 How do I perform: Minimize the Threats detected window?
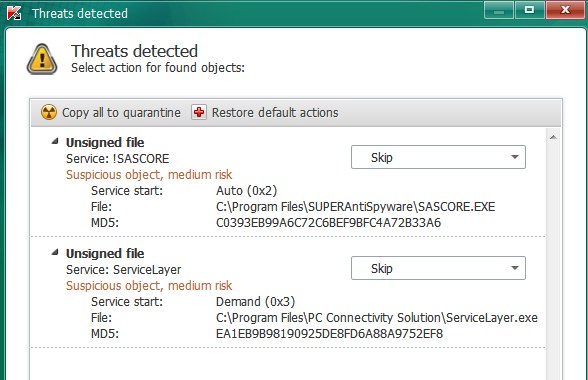pos(499,10)
